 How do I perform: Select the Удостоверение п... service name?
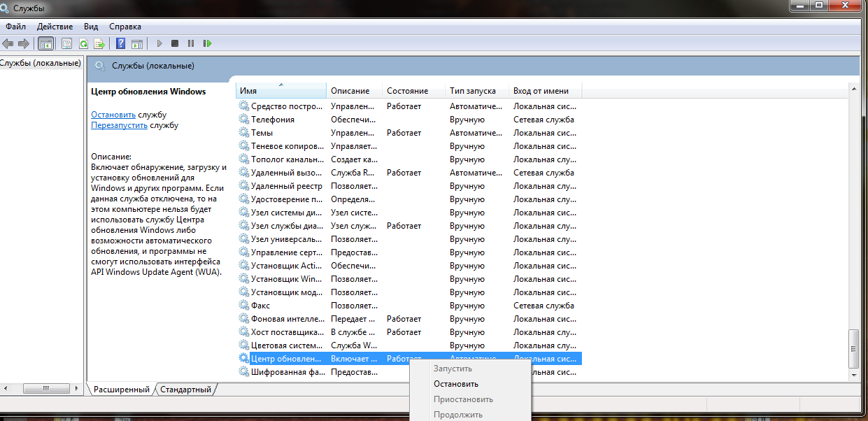(287, 199)
